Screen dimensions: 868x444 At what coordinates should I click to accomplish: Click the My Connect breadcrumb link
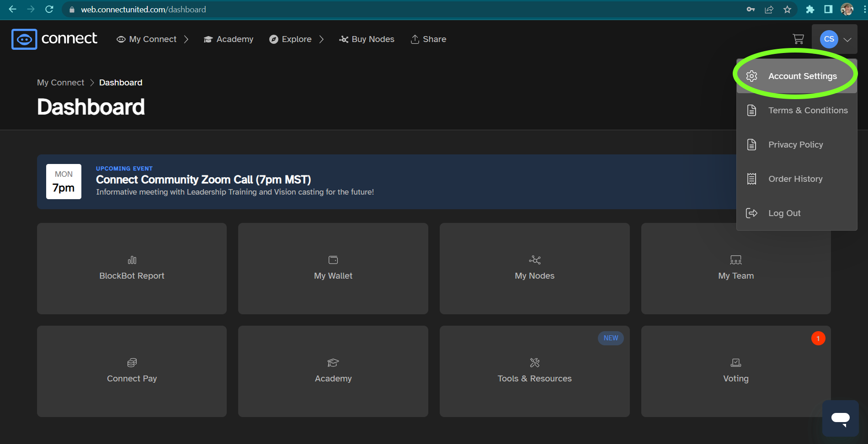click(60, 83)
